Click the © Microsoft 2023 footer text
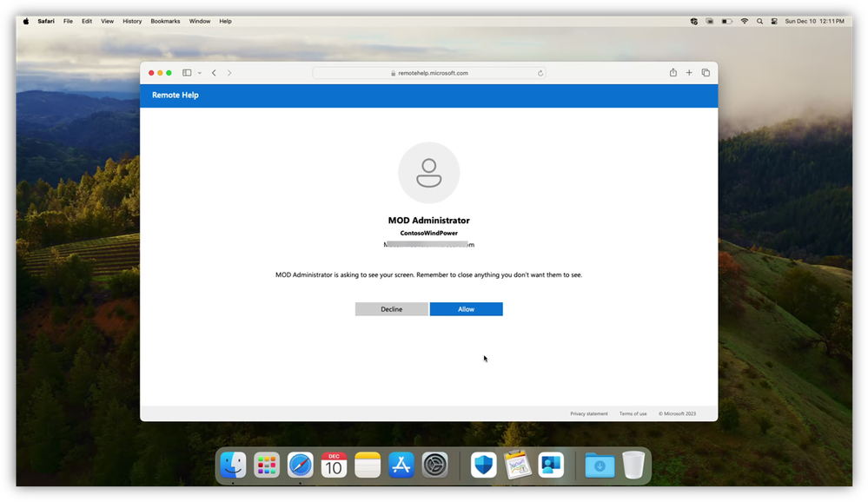Image resolution: width=868 pixels, height=502 pixels. (677, 414)
